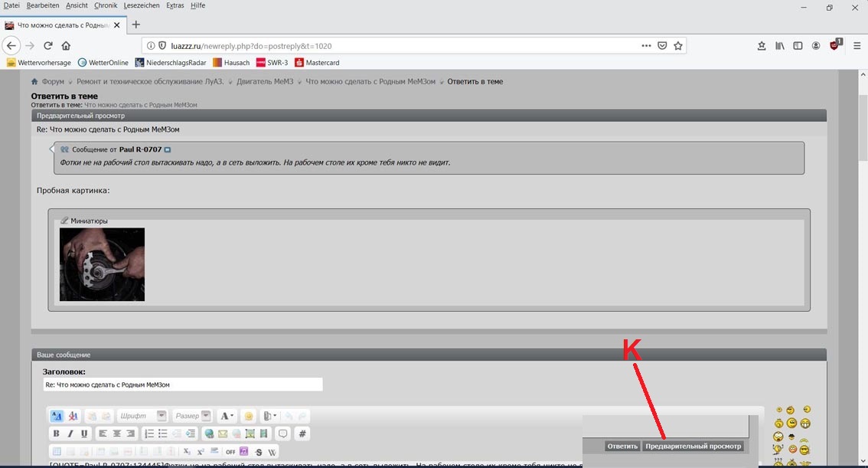Screen dimensions: 868x468
Task: Show the Firefox library icon
Action: pos(779,45)
